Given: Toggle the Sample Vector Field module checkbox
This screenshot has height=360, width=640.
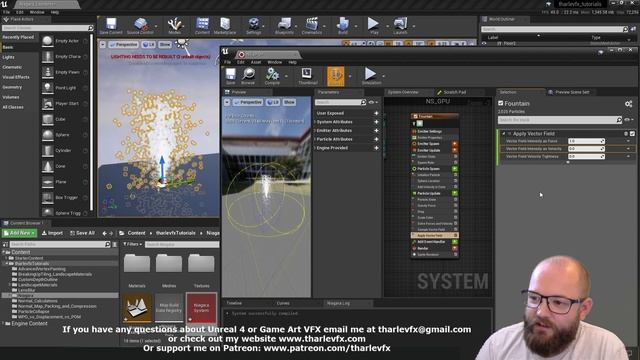Looking at the screenshot, I should 456,229.
